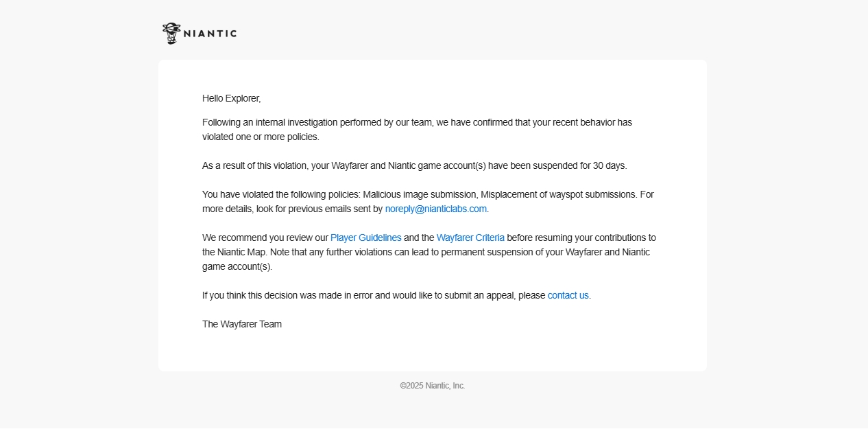This screenshot has width=868, height=429.
Task: Click The Wayfarer Team signature
Action: point(242,324)
